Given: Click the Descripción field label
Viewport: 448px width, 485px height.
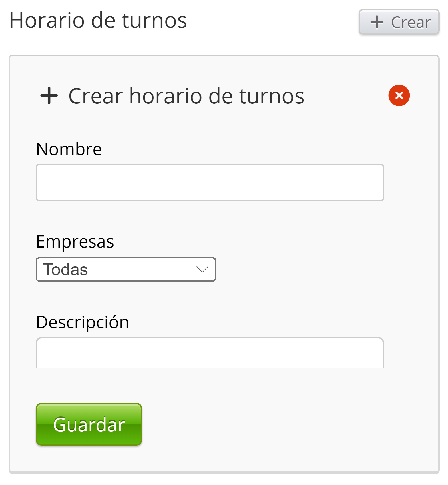Looking at the screenshot, I should tap(83, 322).
